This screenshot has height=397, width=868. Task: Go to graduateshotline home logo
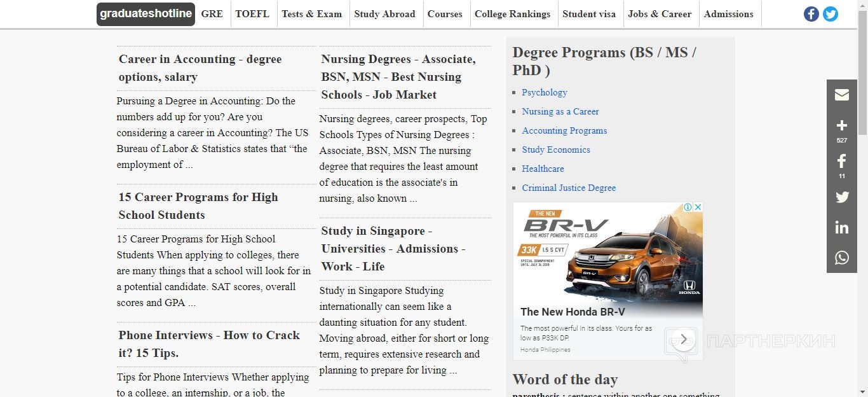(x=146, y=14)
